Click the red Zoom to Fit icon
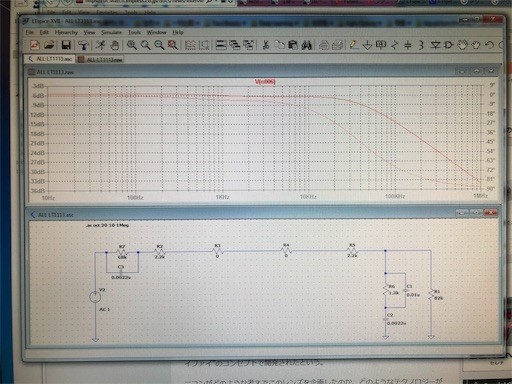Viewport: 512px width, 384px height. 173,45
